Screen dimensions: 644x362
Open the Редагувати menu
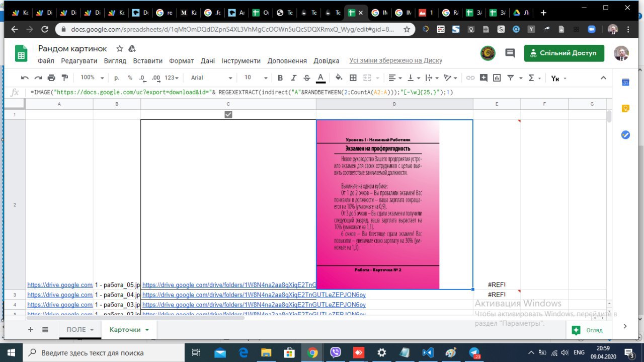tap(79, 60)
